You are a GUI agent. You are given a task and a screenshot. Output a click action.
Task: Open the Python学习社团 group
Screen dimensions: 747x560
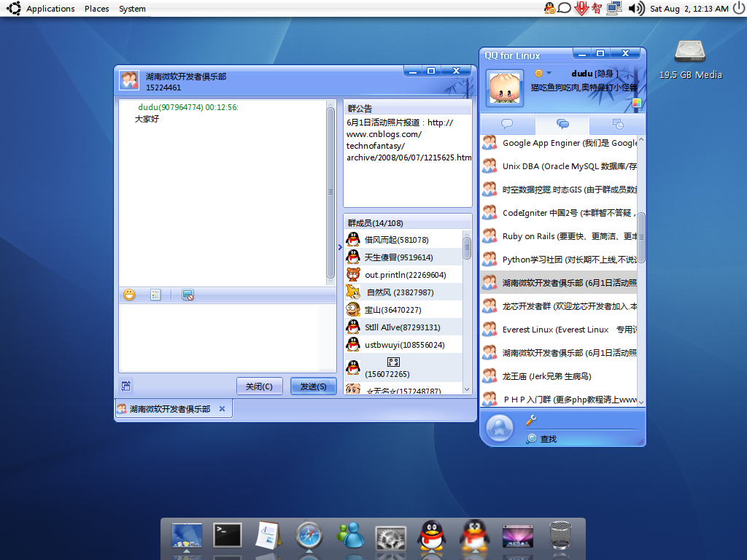[559, 260]
